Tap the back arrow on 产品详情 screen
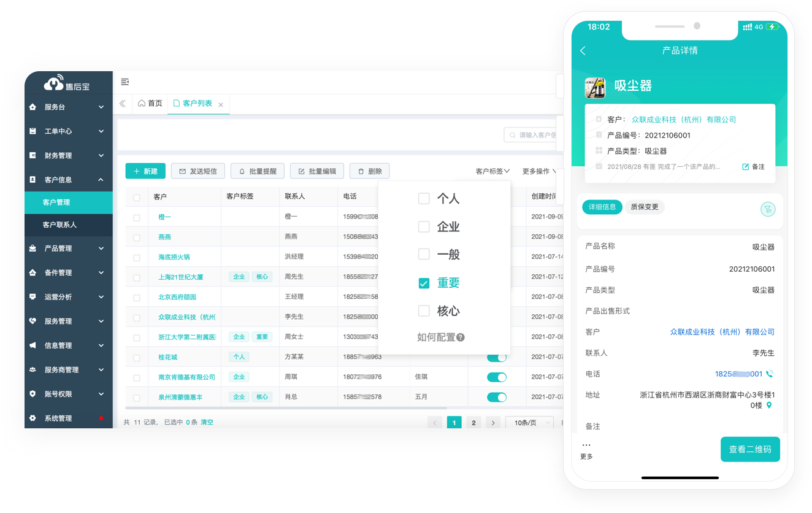812x513 pixels. tap(582, 51)
